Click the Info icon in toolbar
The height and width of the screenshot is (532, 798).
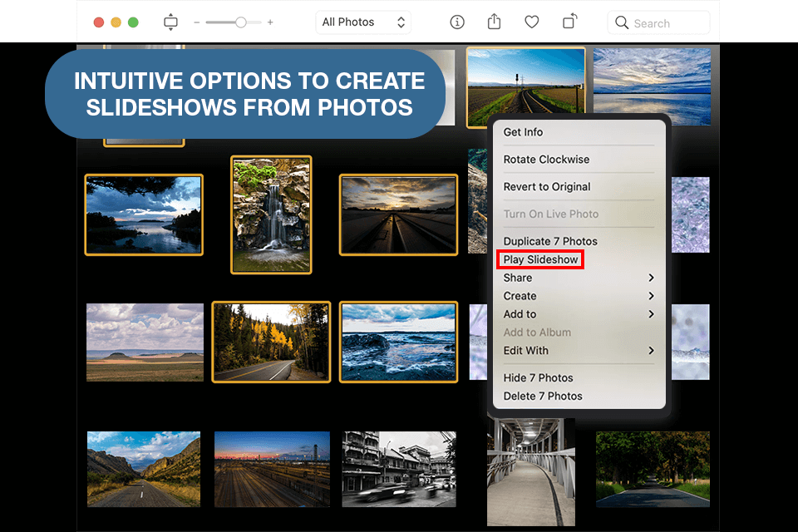pyautogui.click(x=457, y=22)
